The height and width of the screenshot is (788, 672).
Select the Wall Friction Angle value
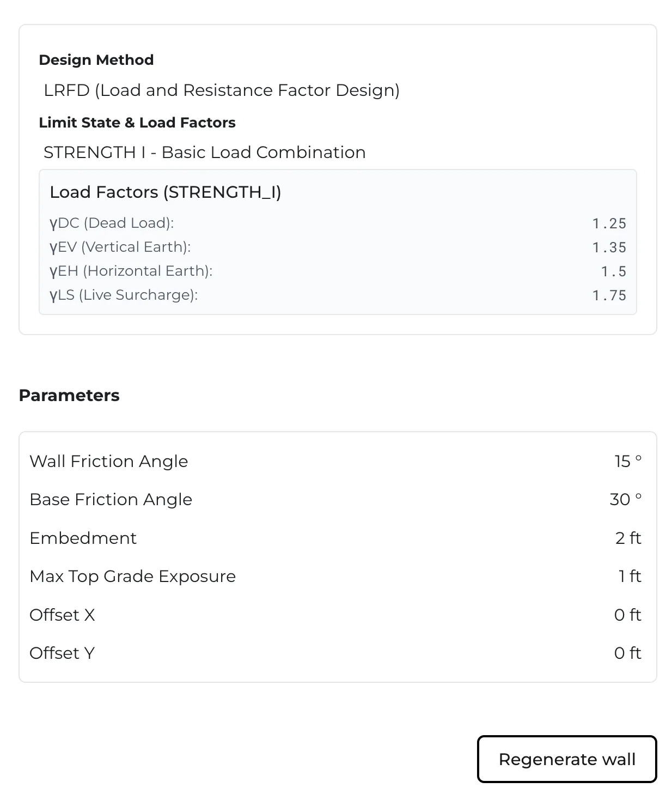pyautogui.click(x=628, y=462)
